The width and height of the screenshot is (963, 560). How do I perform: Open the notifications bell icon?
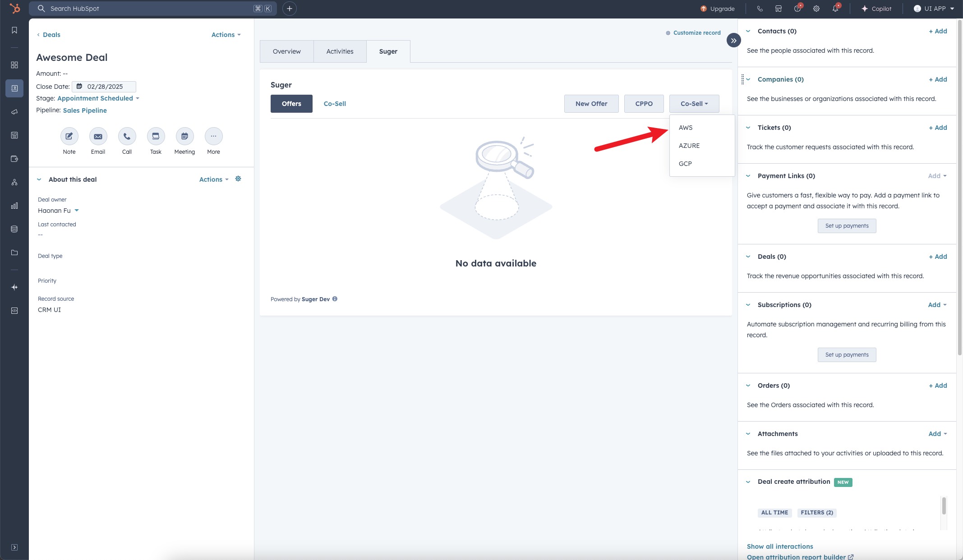click(835, 9)
